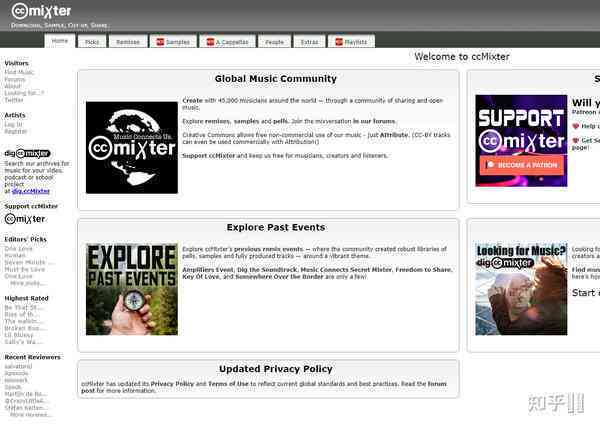
Task: Open Must Be Love in Editors' Picks
Action: [x=24, y=269]
